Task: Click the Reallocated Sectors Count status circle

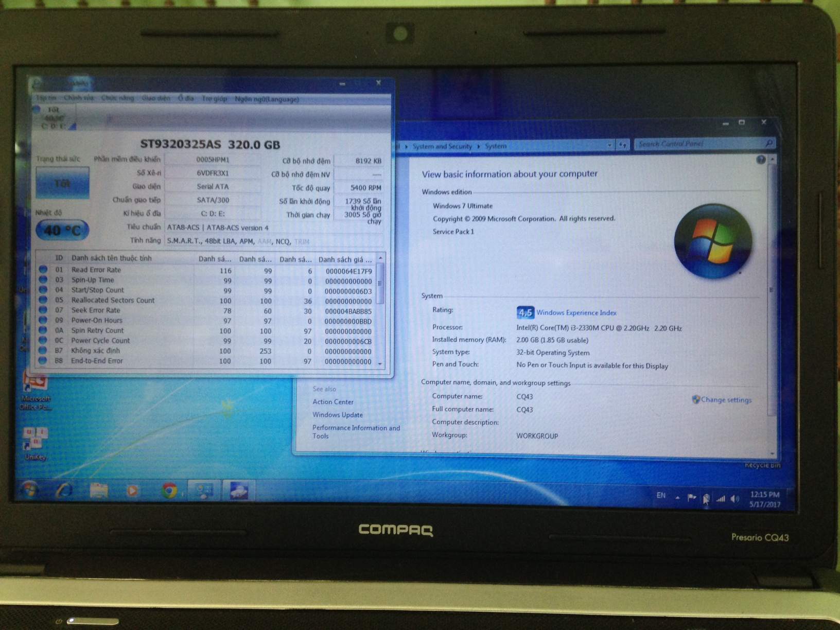Action: click(x=43, y=300)
